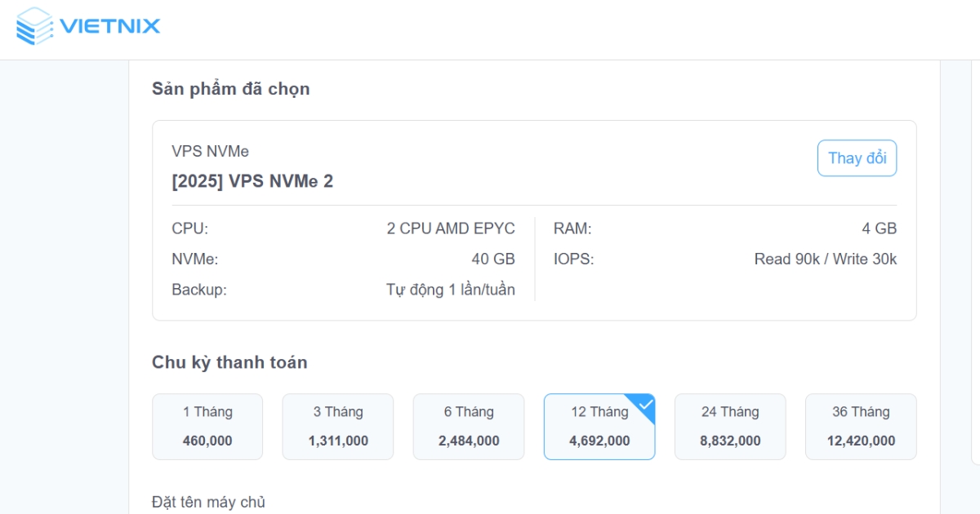Click the VPS NVMe product label
Viewport: 980px width, 514px height.
(197, 151)
